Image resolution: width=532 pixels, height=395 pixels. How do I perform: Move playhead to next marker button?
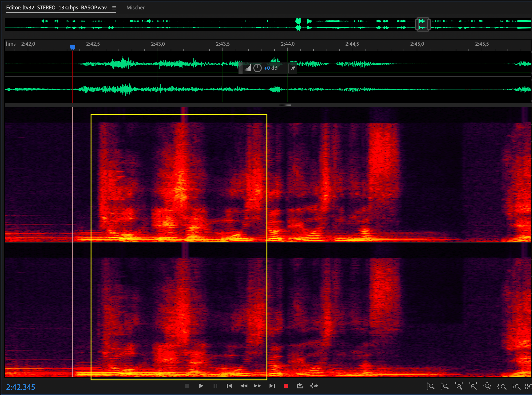272,386
